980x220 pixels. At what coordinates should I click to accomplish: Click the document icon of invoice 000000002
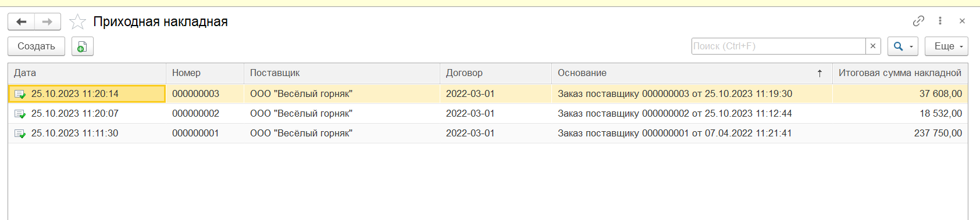(20, 114)
